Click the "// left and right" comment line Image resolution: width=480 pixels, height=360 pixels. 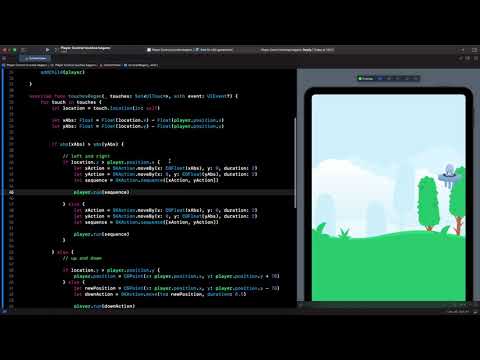[x=86, y=156]
